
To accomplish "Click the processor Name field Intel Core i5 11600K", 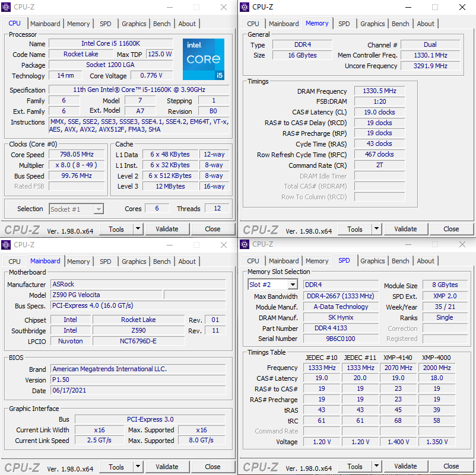I will click(x=111, y=43).
